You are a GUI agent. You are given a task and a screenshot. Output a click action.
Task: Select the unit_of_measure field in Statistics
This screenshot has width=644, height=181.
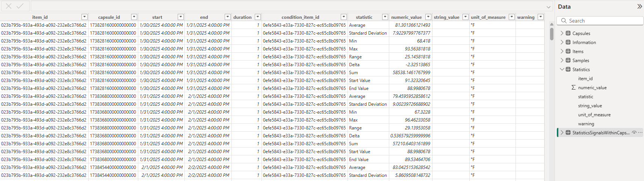[x=594, y=115]
